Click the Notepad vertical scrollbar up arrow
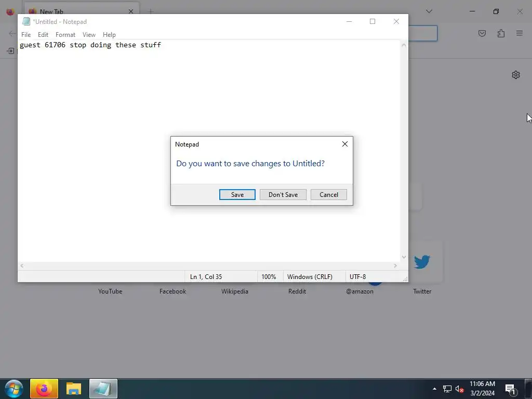The image size is (532, 399). tap(404, 45)
